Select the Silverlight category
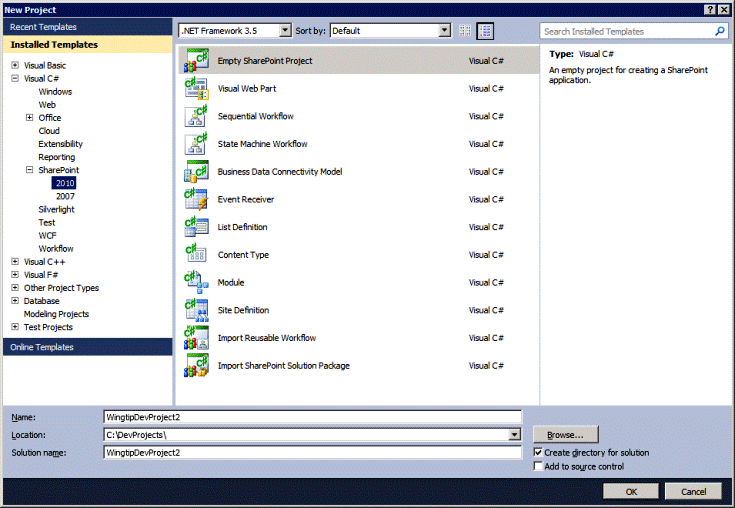The width and height of the screenshot is (735, 508). (56, 209)
